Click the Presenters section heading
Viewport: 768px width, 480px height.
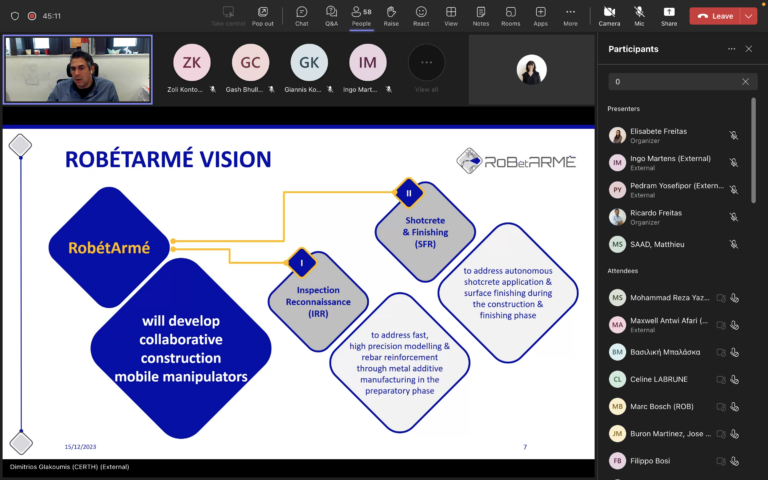point(624,109)
